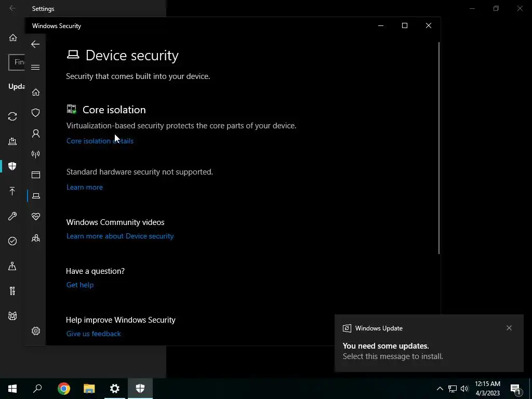Screen dimensions: 532x399
Task: Open Action Center notifications
Action: [516, 389]
